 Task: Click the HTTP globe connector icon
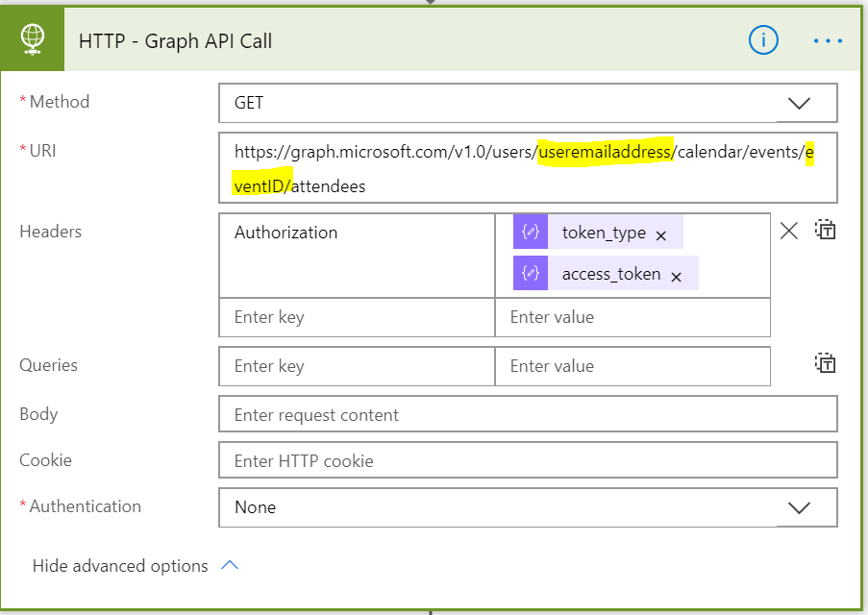pyautogui.click(x=33, y=40)
